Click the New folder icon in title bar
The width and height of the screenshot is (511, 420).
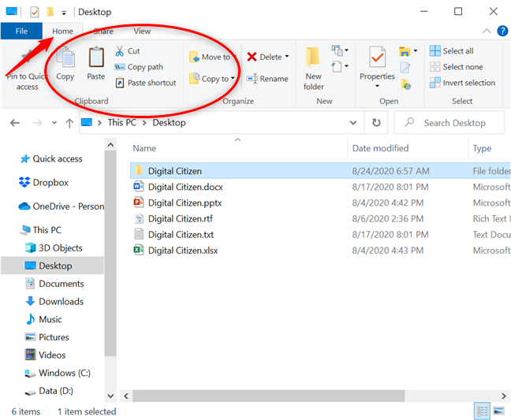(50, 13)
